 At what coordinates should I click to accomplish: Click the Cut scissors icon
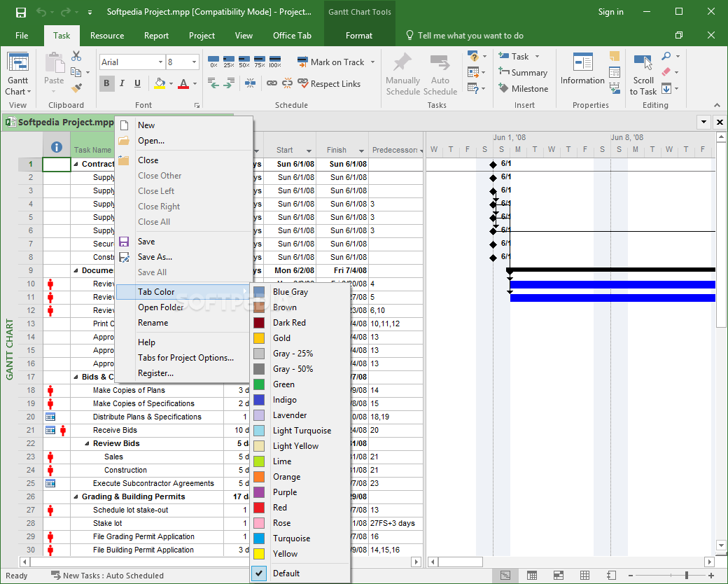tap(76, 56)
